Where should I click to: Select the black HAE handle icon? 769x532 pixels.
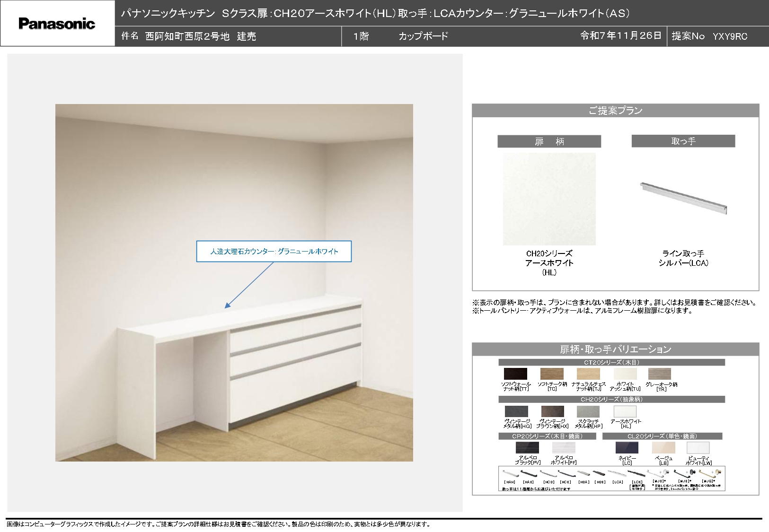(528, 473)
